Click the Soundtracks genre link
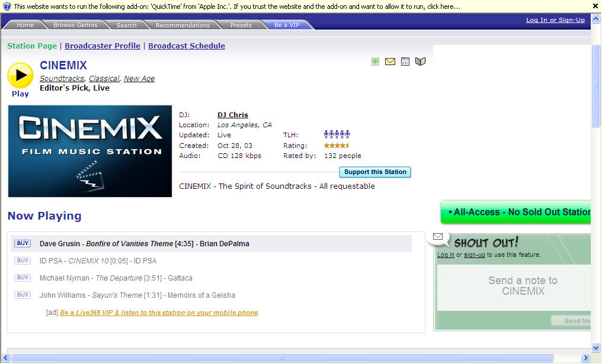 pos(62,78)
